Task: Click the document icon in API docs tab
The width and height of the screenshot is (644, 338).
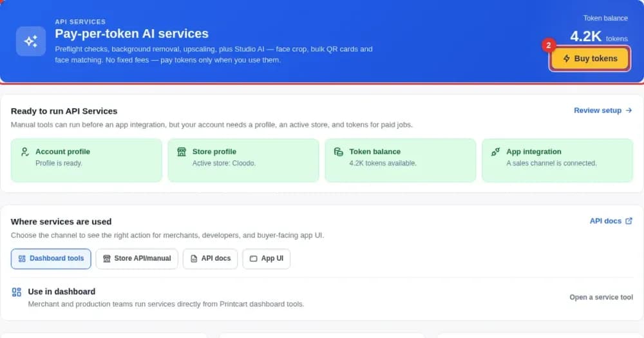Action: pyautogui.click(x=194, y=259)
